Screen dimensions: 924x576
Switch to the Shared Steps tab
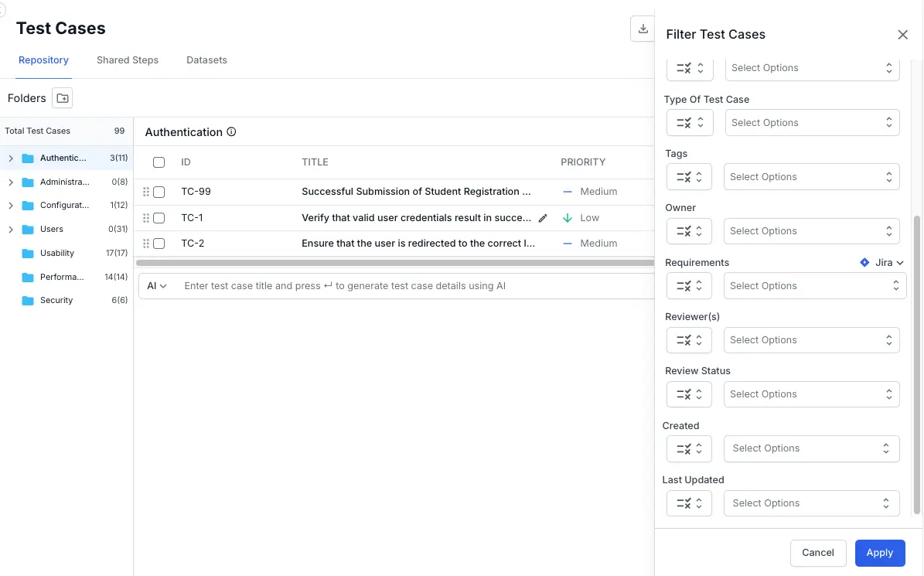point(128,60)
